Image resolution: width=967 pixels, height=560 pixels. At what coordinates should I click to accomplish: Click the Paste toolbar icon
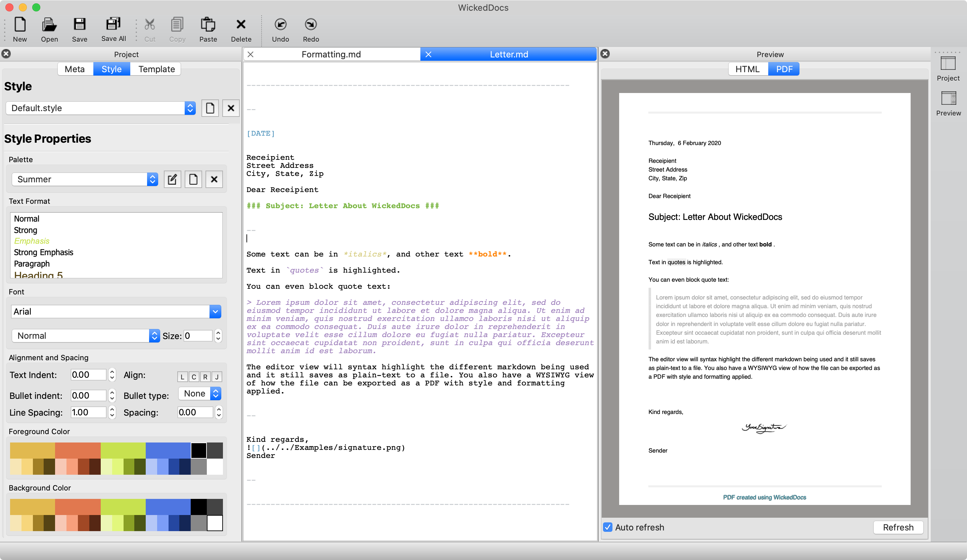tap(208, 25)
